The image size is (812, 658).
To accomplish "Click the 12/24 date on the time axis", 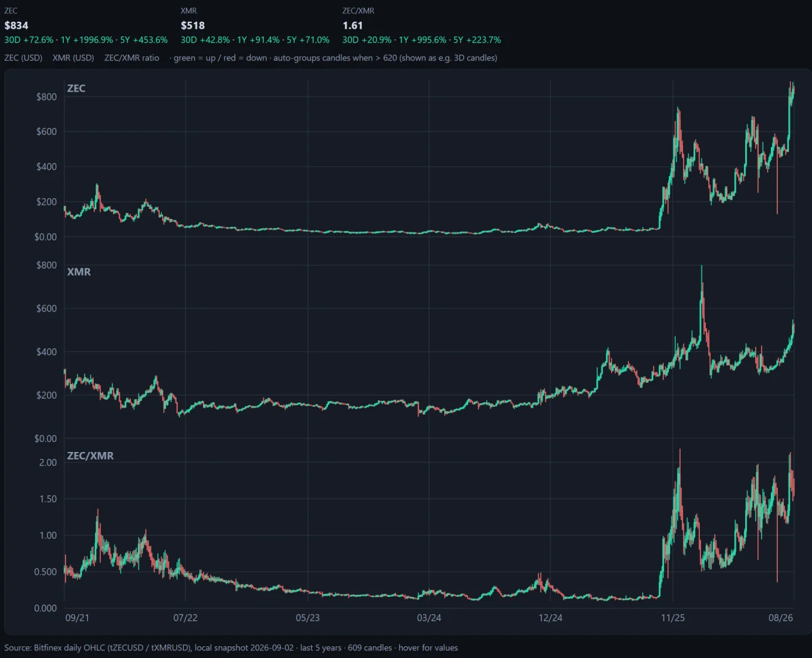I will pos(550,618).
